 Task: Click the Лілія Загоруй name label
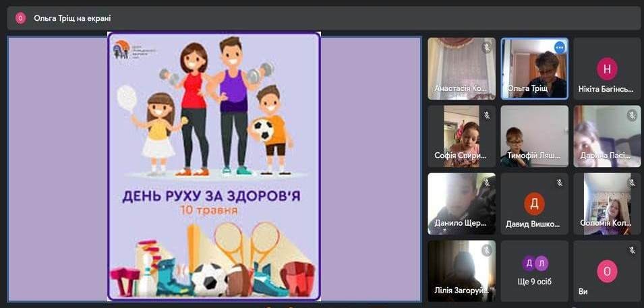pyautogui.click(x=460, y=291)
